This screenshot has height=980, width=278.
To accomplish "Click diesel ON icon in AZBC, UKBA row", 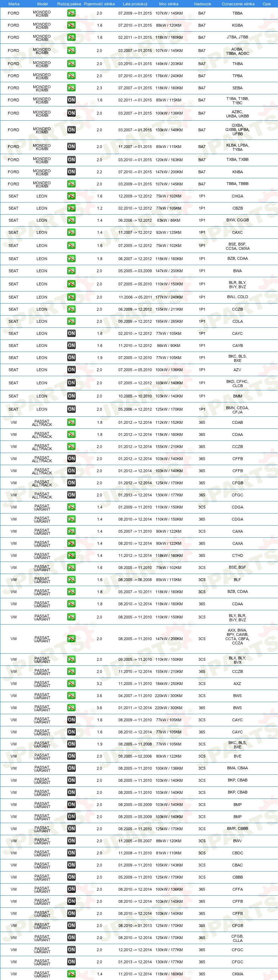I will pos(71,113).
